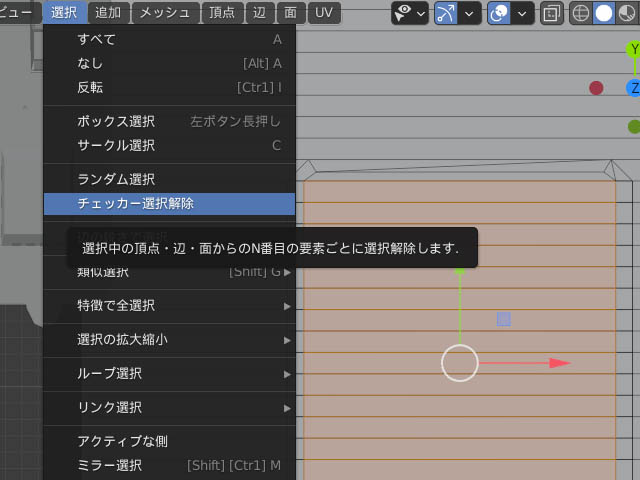Click the red negative X axis dot

tap(596, 88)
